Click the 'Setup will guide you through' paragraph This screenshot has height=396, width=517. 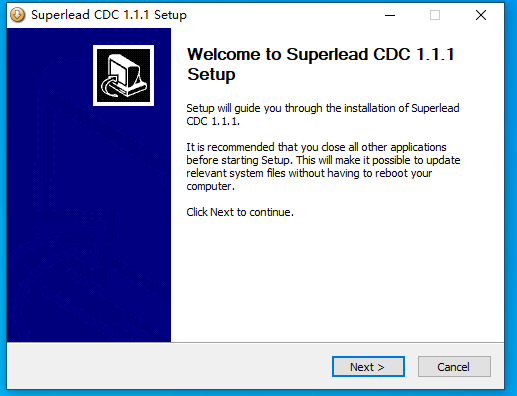[x=323, y=115]
